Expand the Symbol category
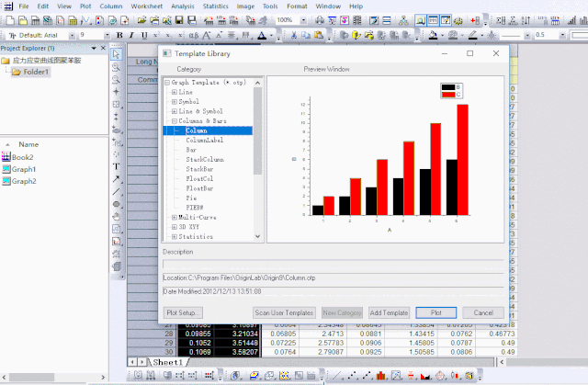 (x=174, y=102)
